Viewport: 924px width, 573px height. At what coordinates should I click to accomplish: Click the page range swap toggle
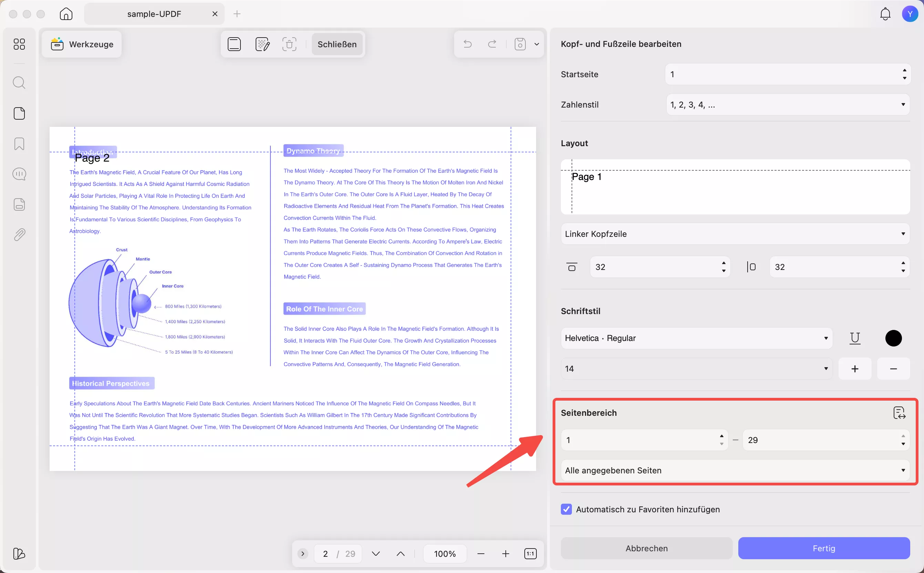[900, 413]
